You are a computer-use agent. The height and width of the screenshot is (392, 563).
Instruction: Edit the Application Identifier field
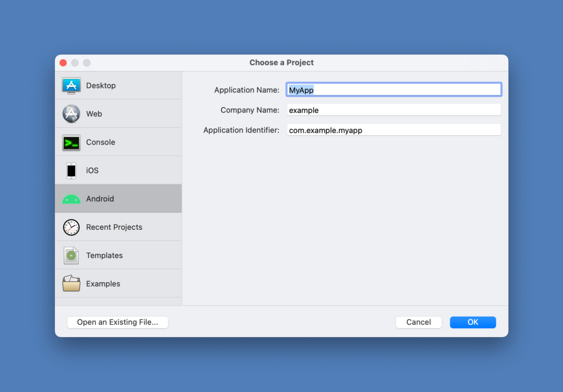click(x=394, y=130)
